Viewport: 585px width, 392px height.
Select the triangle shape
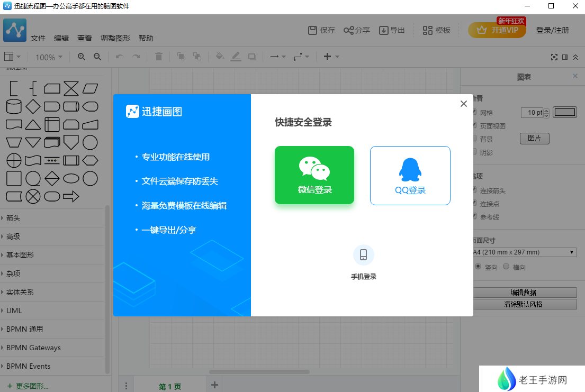pos(33,124)
